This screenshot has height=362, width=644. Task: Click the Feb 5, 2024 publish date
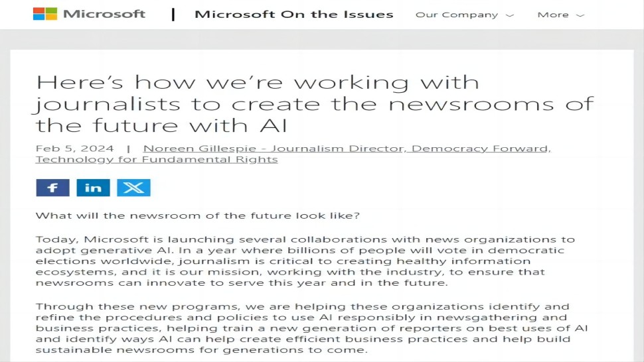click(74, 149)
